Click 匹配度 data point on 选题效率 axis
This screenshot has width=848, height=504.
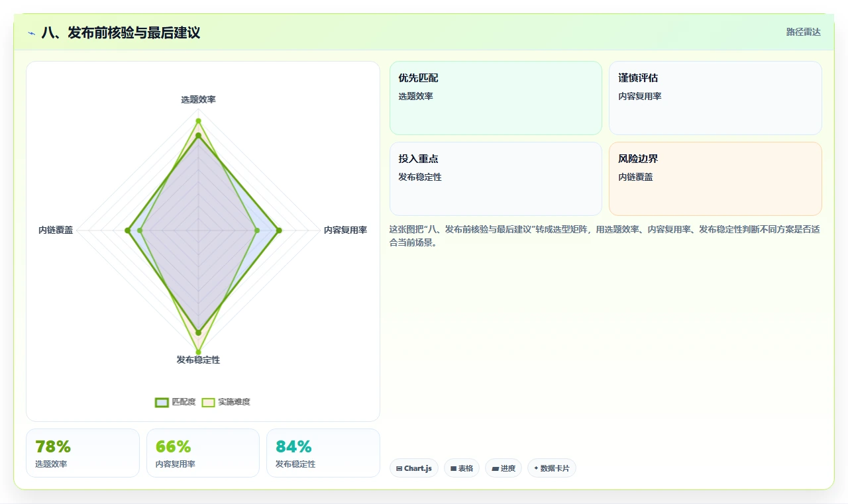(198, 136)
